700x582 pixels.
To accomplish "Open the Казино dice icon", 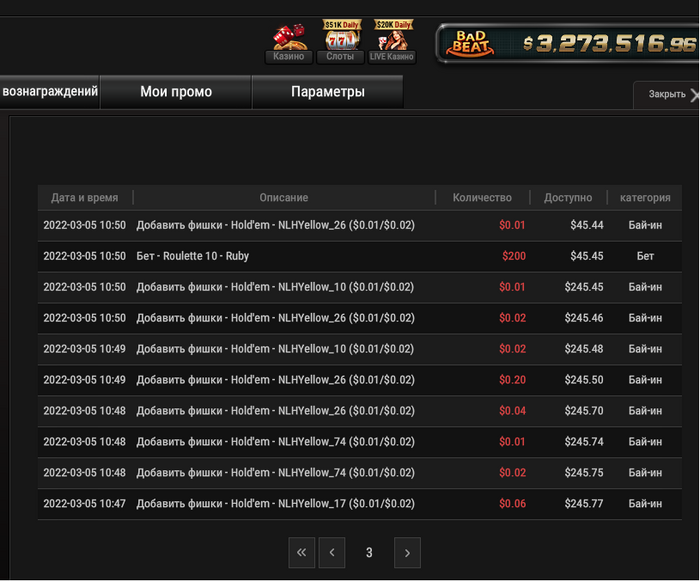I will tap(289, 43).
